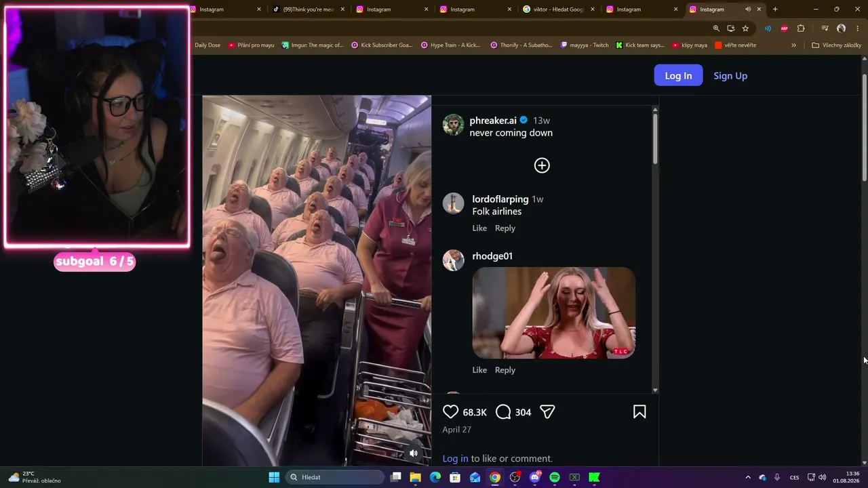Open the Daily Dose bookmark
Screen dimensions: 868x488
208,45
